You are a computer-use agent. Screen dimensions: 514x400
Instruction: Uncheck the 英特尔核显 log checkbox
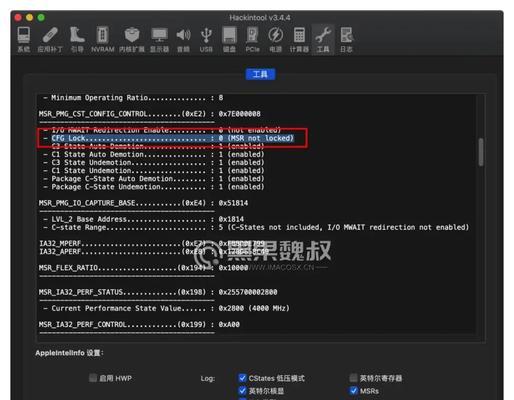[242, 391]
